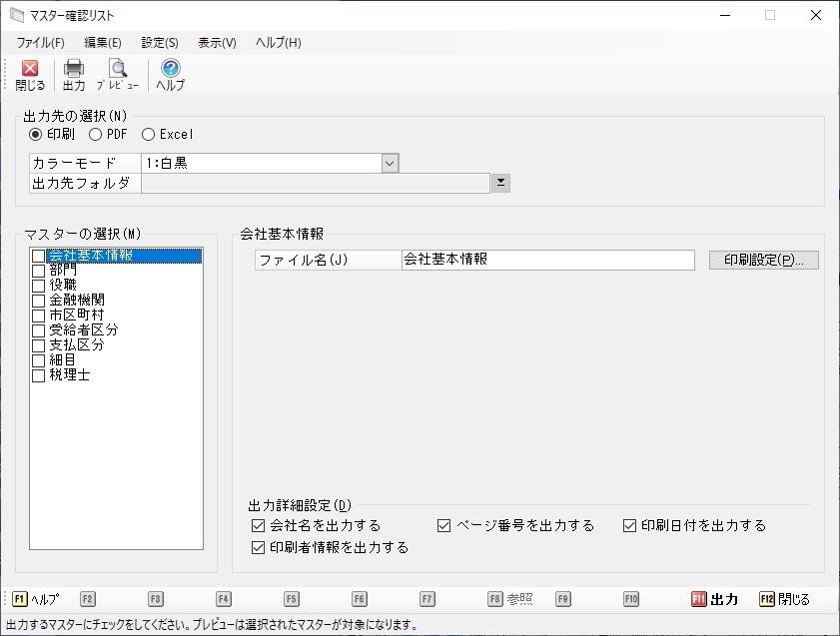
Task: Open the ファイル(F) menu
Action: (x=40, y=43)
